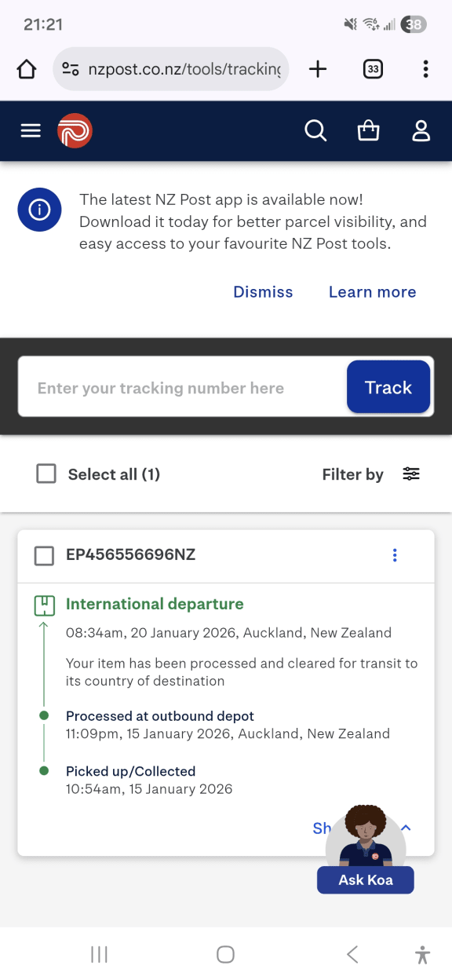The image size is (452, 980).
Task: Open the browser three-dot overflow menu
Action: click(x=425, y=68)
